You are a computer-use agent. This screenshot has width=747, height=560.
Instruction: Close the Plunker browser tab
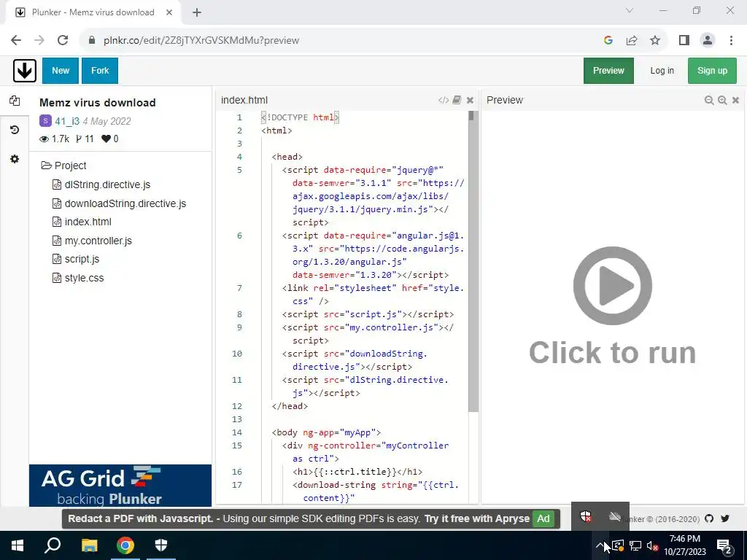pyautogui.click(x=169, y=12)
